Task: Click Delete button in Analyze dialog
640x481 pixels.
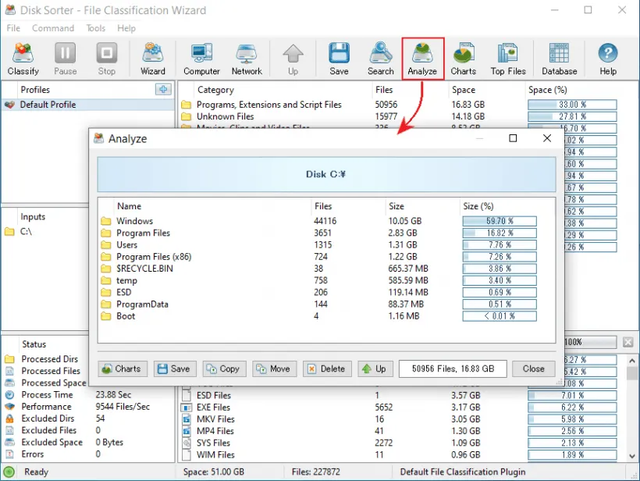Action: point(327,369)
